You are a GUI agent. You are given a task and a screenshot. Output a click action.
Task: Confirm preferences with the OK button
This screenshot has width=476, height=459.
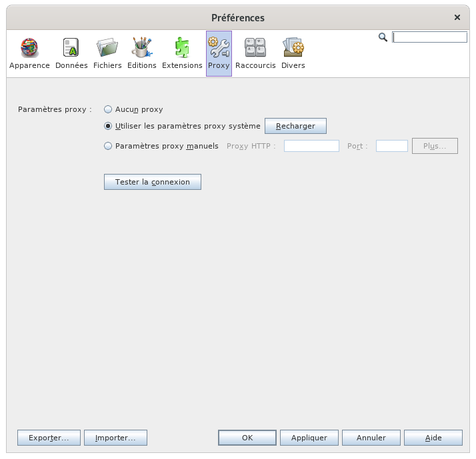[247, 438]
